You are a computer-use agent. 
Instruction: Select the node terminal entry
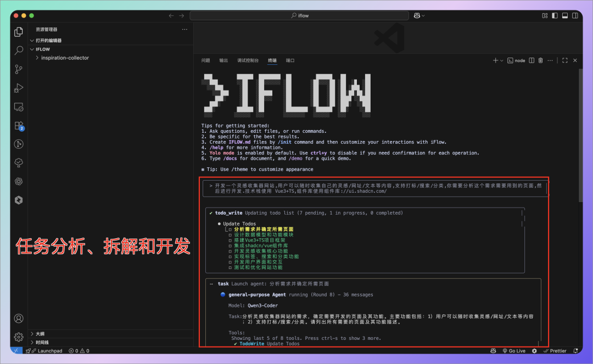[516, 60]
